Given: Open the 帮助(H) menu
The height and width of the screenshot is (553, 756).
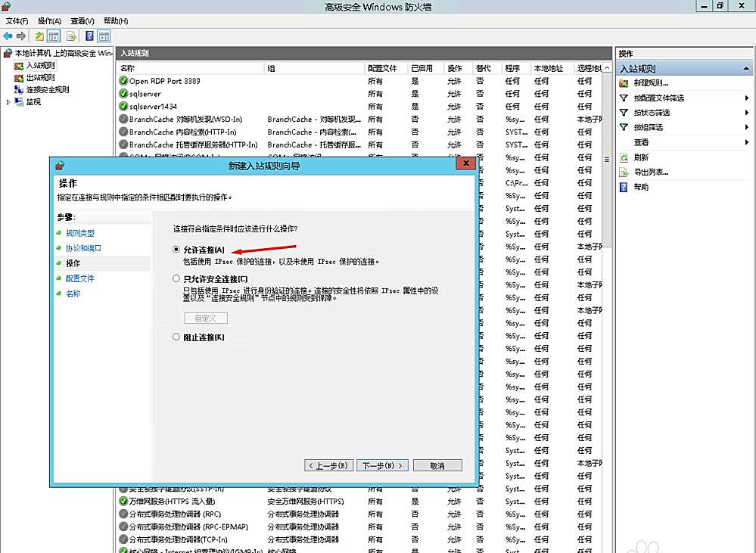Looking at the screenshot, I should click(x=116, y=20).
